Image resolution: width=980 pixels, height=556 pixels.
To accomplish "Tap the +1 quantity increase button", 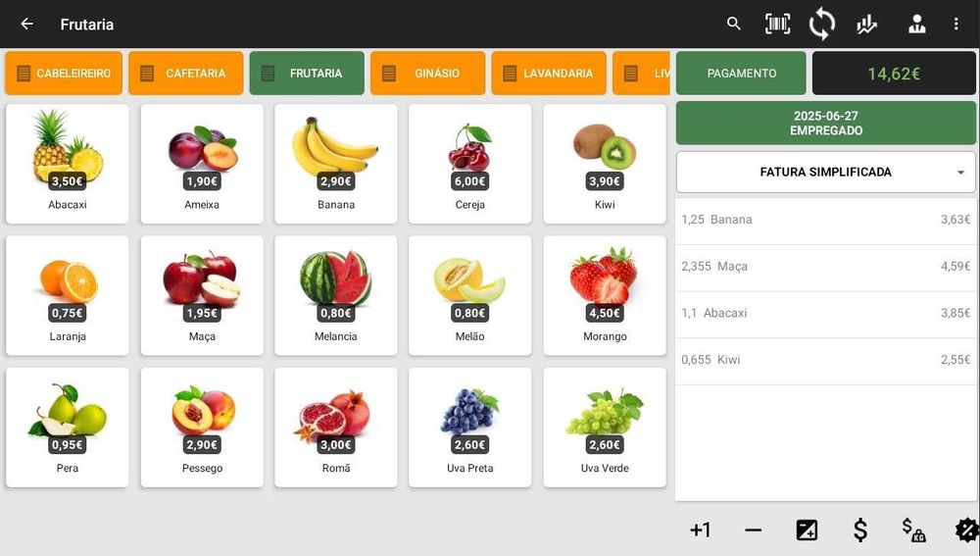I will pyautogui.click(x=700, y=531).
